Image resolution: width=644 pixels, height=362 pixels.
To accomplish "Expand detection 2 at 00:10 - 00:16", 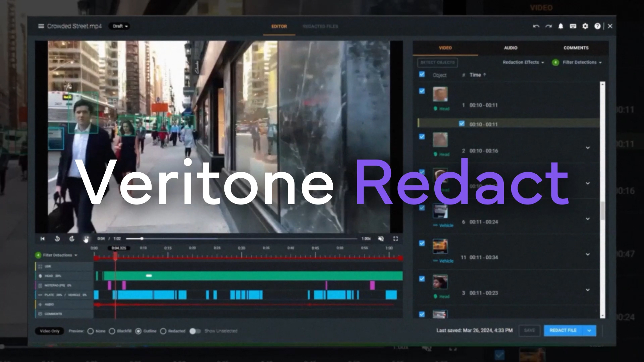I will click(x=588, y=148).
